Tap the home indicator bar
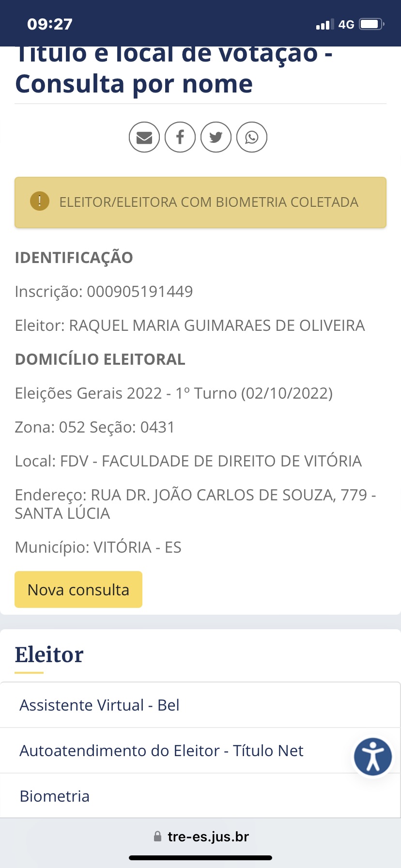The image size is (401, 868). click(200, 858)
